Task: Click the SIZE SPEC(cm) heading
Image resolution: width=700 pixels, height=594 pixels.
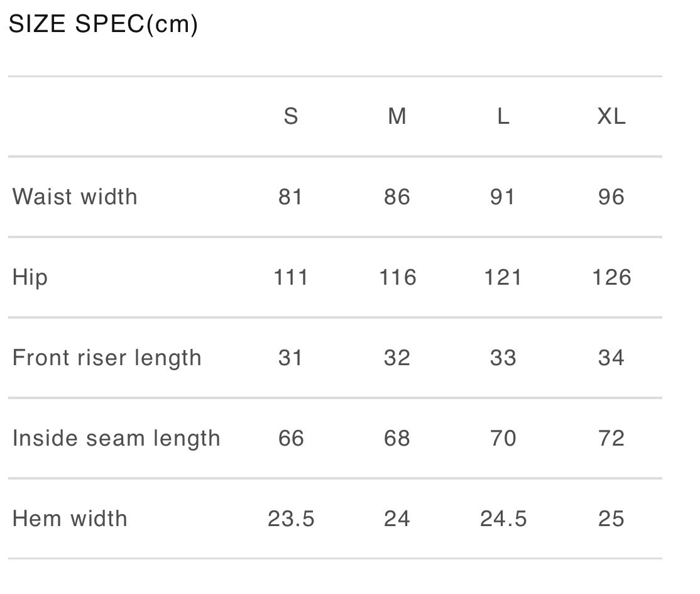Action: [x=103, y=25]
